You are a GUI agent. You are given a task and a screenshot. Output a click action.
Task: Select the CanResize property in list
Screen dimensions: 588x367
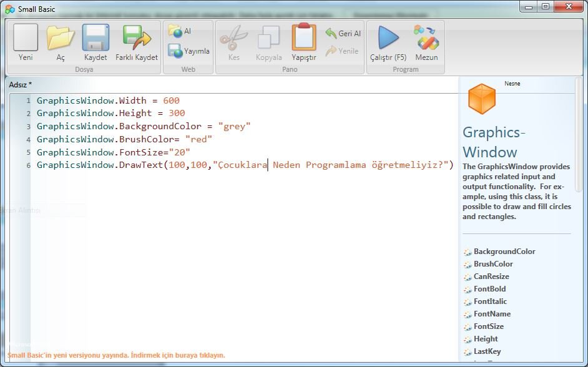pyautogui.click(x=491, y=276)
